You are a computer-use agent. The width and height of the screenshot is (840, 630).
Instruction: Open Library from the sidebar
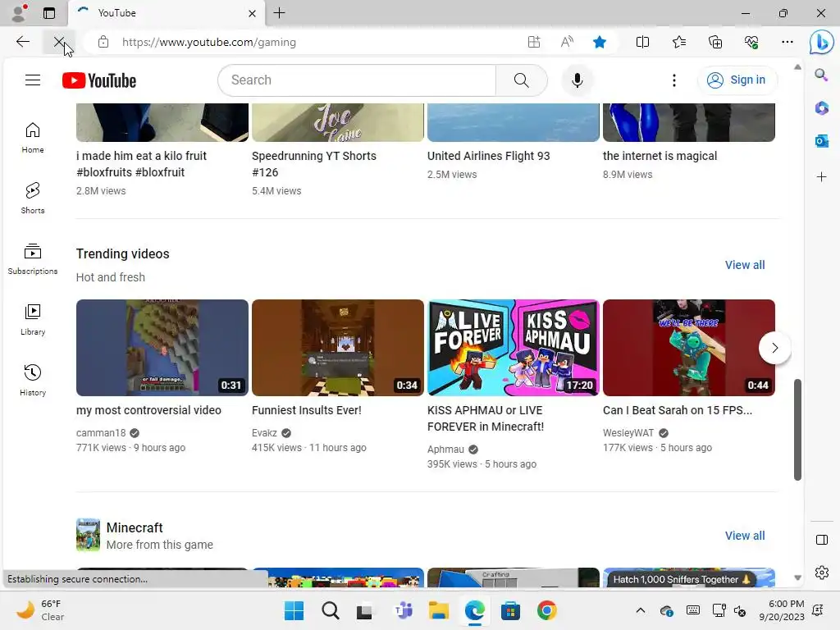tap(33, 320)
